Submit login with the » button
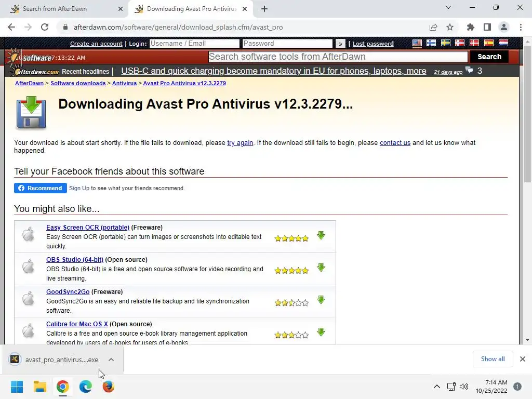Image resolution: width=532 pixels, height=399 pixels. pos(340,44)
